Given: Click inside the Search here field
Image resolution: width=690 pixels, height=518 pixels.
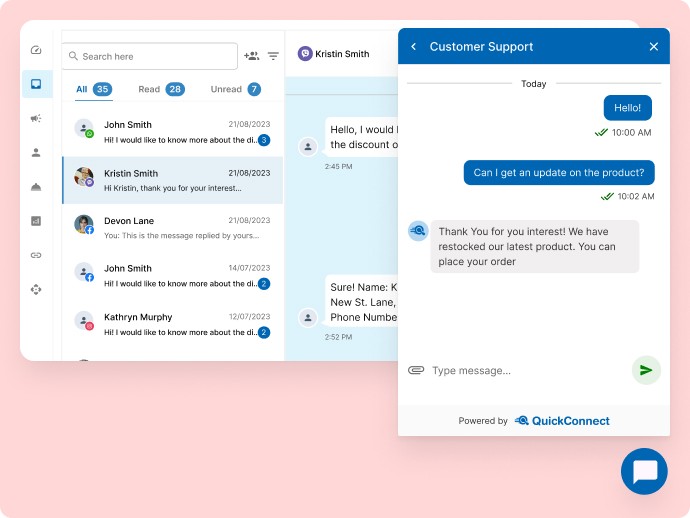Looking at the screenshot, I should pyautogui.click(x=150, y=56).
